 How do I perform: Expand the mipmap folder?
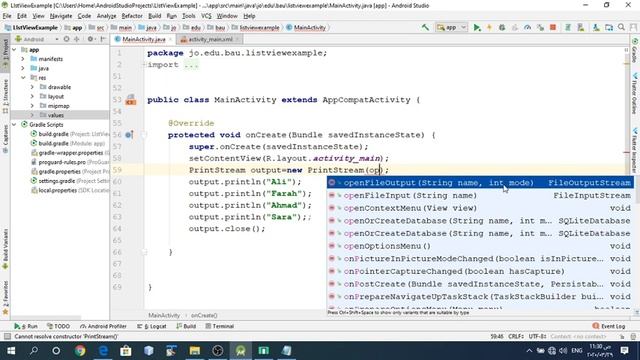click(32, 106)
